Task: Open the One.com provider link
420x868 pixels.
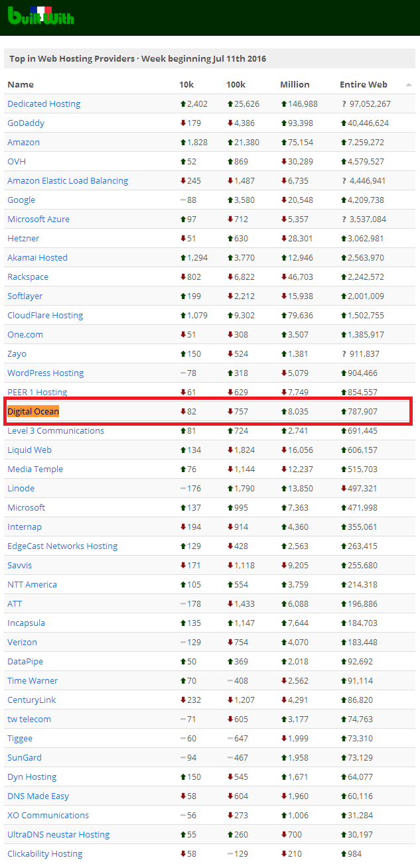Action: (x=25, y=334)
